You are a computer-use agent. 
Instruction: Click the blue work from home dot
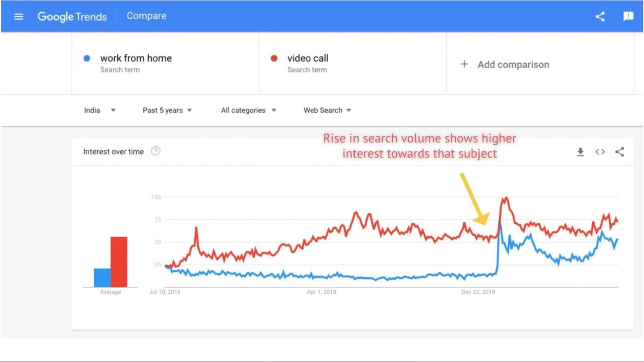click(x=87, y=58)
